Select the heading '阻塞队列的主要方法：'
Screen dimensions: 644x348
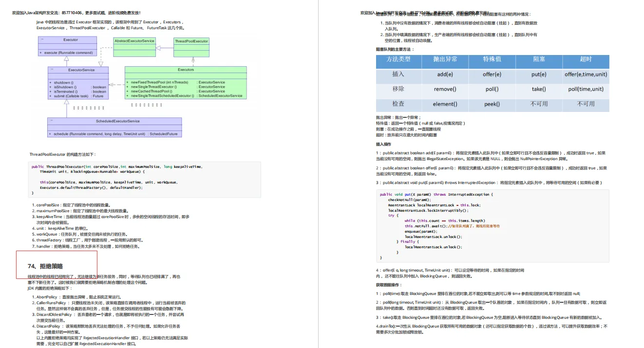coord(395,50)
